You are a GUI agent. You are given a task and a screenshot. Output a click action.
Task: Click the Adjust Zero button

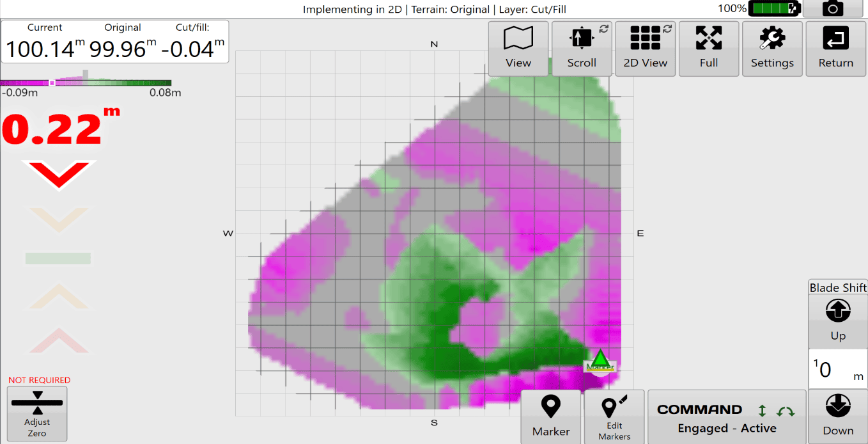37,413
